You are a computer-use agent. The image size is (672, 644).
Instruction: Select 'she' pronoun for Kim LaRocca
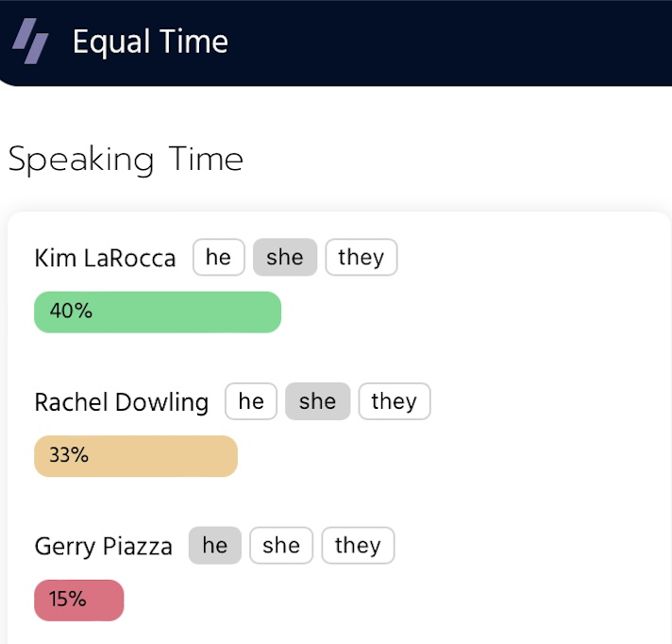[285, 258]
